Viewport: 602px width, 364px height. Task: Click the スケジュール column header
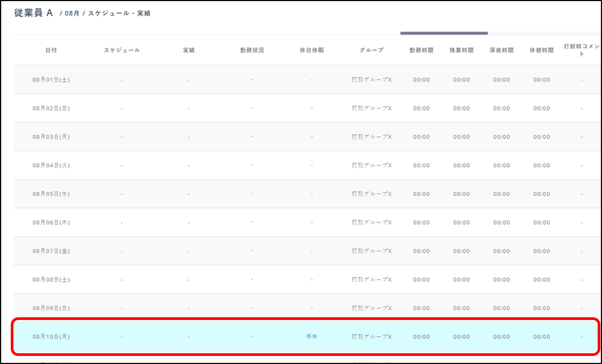[122, 50]
